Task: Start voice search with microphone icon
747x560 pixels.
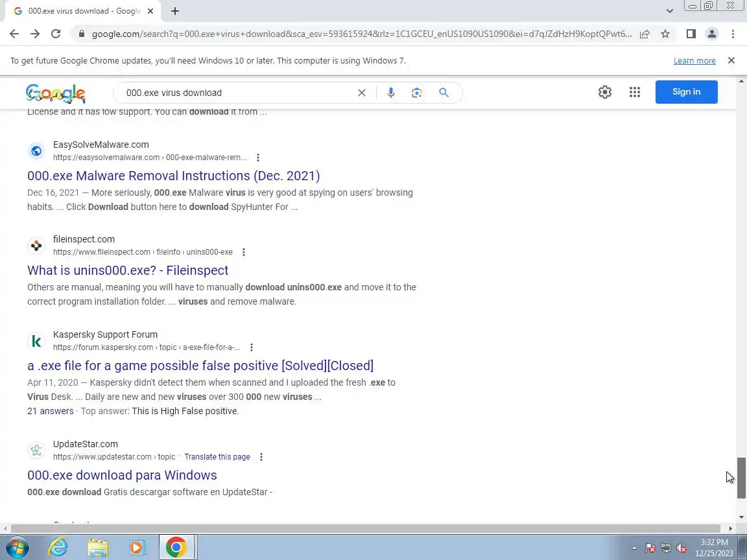Action: point(390,93)
